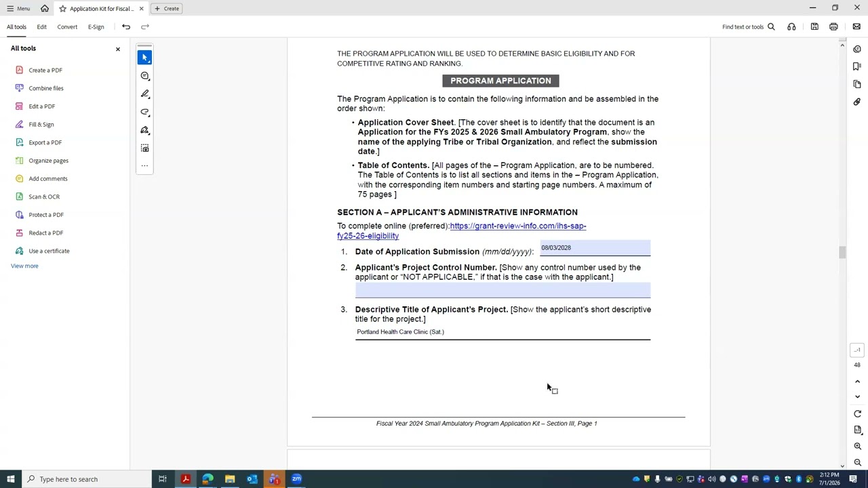Redo the last action
Viewport: 868px width, 488px height.
[x=145, y=27]
